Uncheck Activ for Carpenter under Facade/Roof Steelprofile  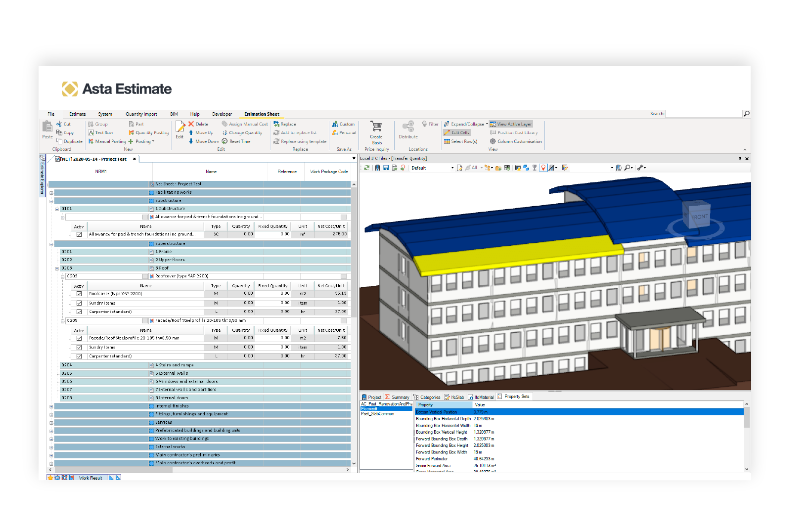[x=79, y=356]
